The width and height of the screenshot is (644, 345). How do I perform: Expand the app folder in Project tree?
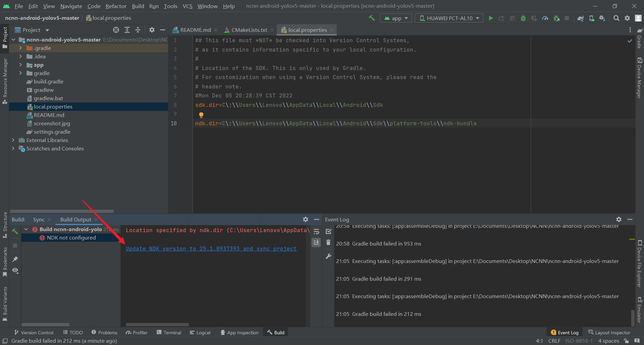click(21, 65)
